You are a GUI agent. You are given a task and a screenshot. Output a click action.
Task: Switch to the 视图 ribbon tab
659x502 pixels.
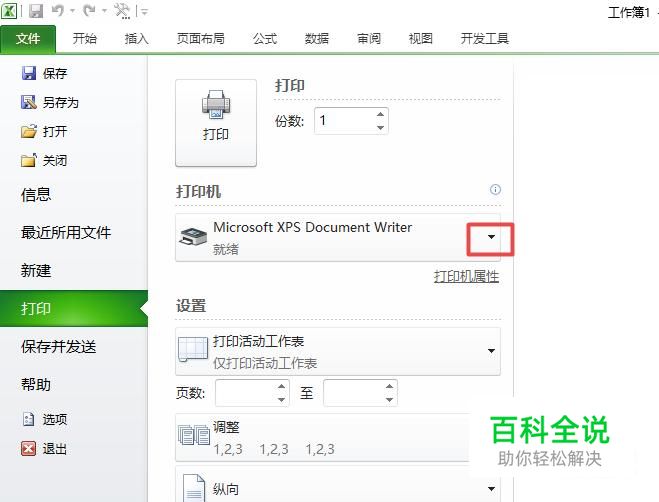420,39
